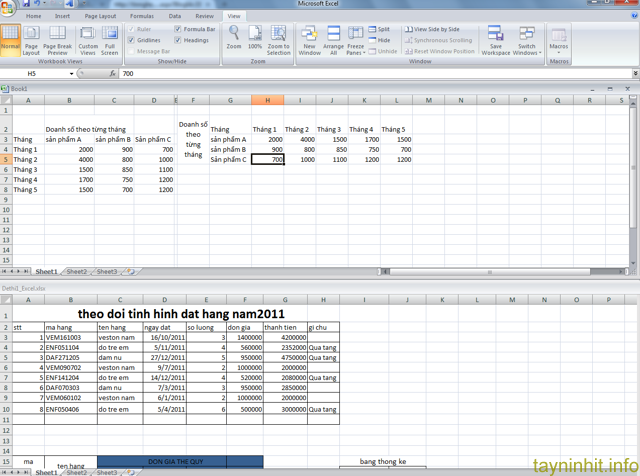Expand the Macros dropdown
This screenshot has width=640, height=476.
click(x=559, y=45)
